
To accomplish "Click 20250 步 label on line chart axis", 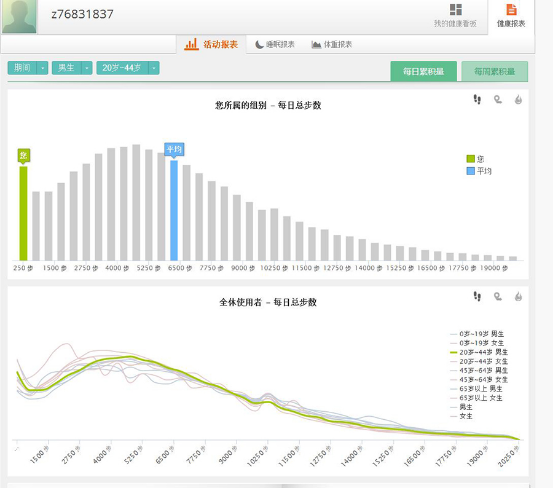I will coord(509,456).
